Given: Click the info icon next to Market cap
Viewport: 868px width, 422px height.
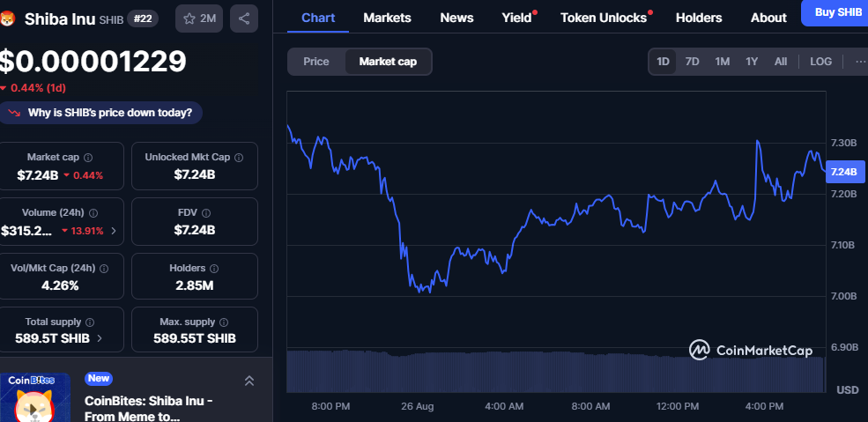Looking at the screenshot, I should 88,158.
